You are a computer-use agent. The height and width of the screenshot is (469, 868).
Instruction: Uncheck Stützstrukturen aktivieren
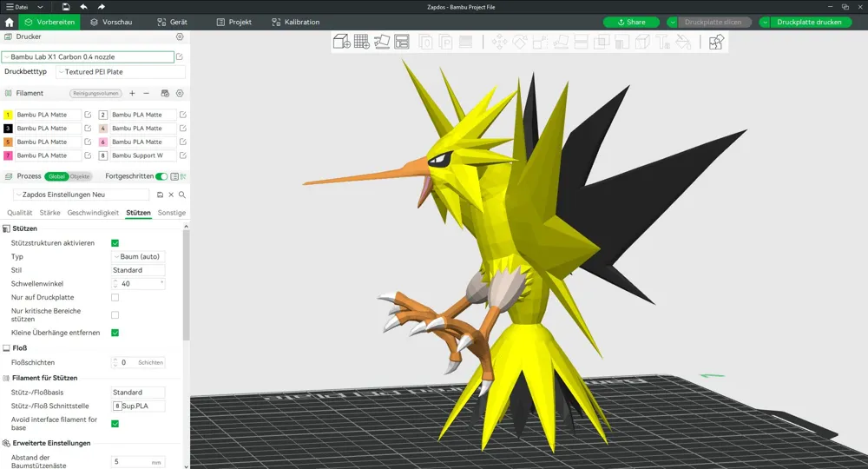(115, 243)
